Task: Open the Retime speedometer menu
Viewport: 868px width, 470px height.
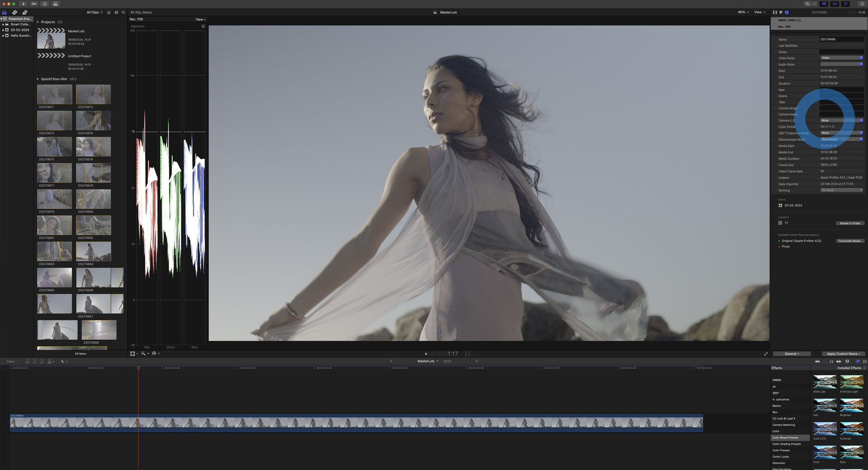Action: click(x=156, y=353)
